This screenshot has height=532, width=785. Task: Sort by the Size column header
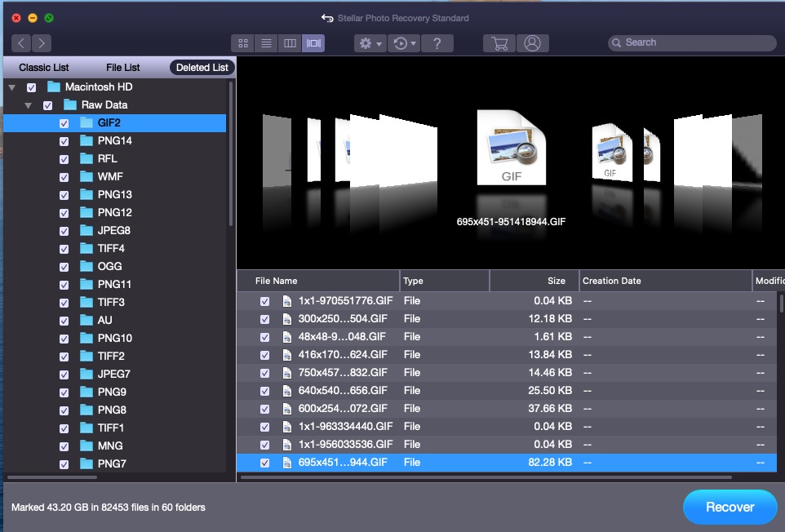click(534, 281)
